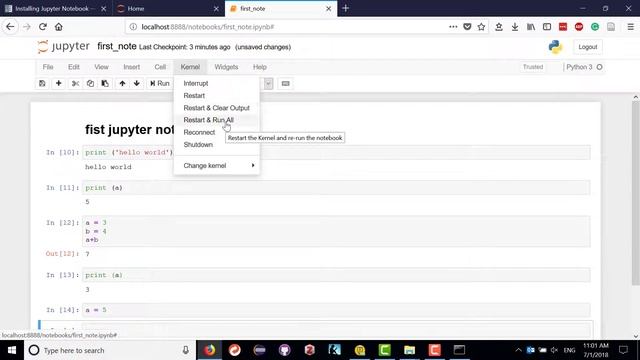Move selected cell down arrow

click(x=136, y=83)
